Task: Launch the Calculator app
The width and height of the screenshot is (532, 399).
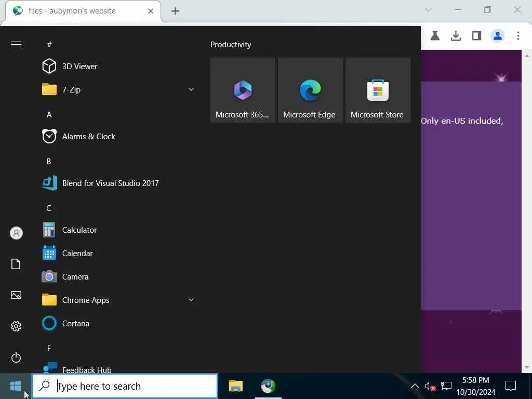Action: (119, 230)
